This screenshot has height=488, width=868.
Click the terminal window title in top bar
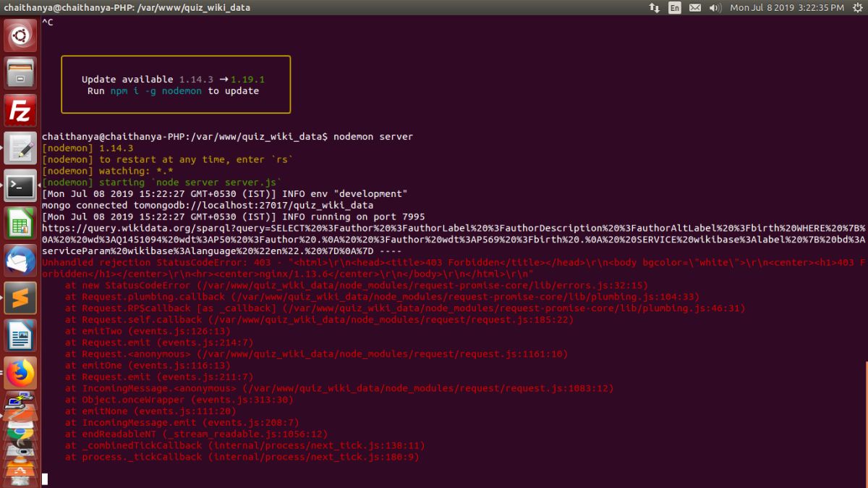point(127,7)
